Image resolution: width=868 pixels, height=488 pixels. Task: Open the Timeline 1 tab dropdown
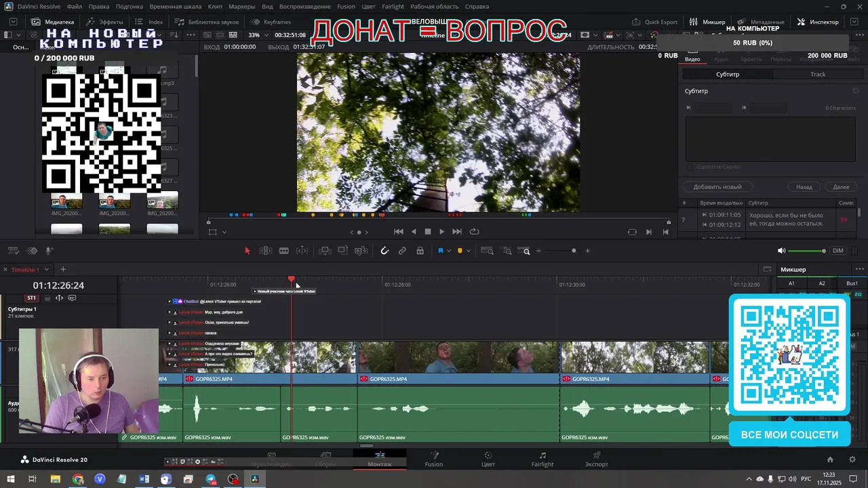click(x=46, y=270)
